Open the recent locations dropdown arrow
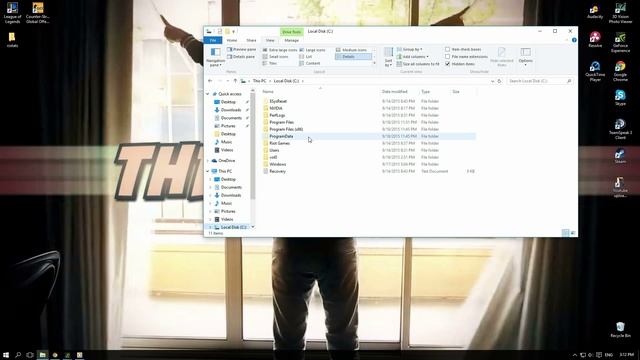640x360 pixels. 228,81
